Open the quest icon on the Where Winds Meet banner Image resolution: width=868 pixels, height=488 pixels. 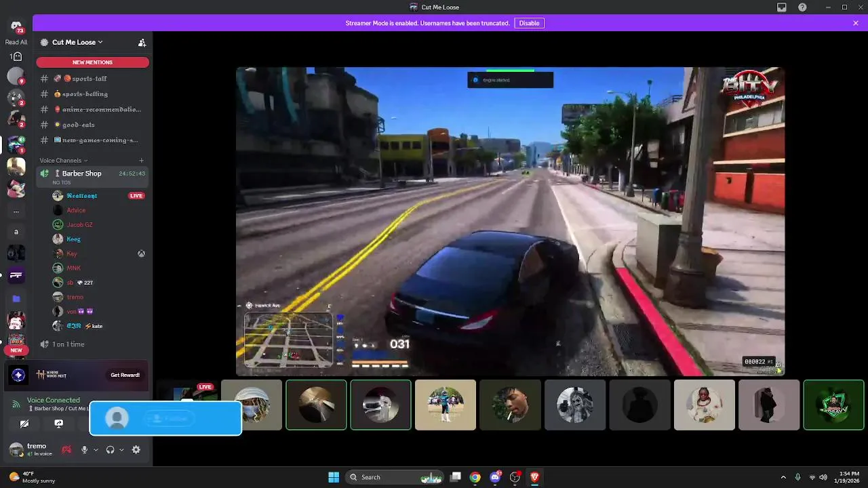coord(18,375)
